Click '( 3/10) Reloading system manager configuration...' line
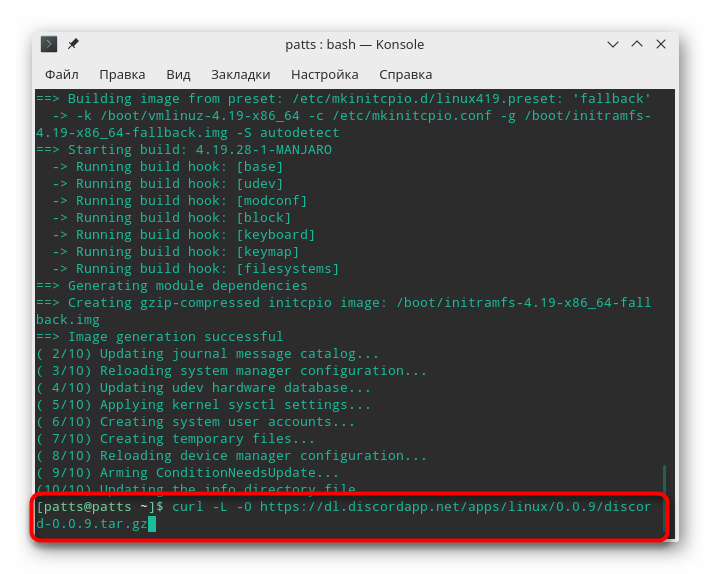Screen dimensions: 711x574 click(231, 370)
